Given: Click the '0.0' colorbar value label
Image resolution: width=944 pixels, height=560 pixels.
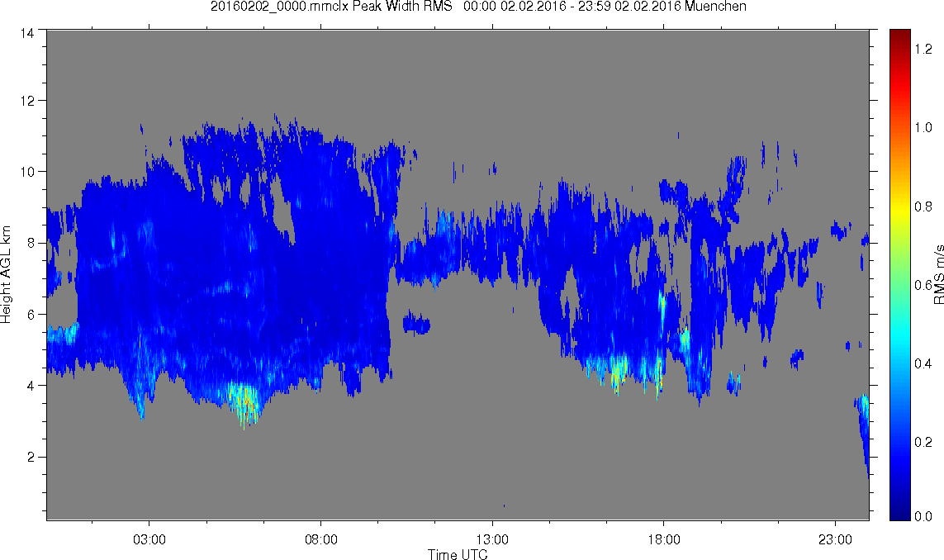Looking at the screenshot, I should tap(923, 516).
